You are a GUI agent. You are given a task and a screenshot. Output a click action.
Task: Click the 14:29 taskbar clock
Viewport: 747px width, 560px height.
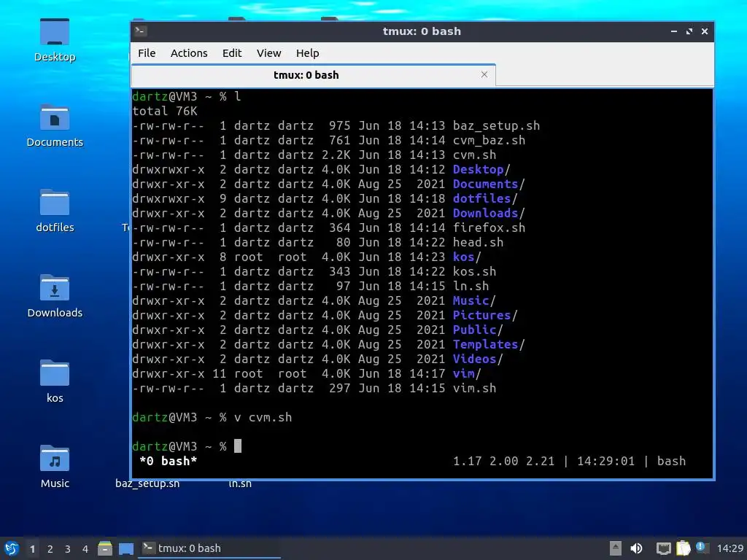click(729, 548)
